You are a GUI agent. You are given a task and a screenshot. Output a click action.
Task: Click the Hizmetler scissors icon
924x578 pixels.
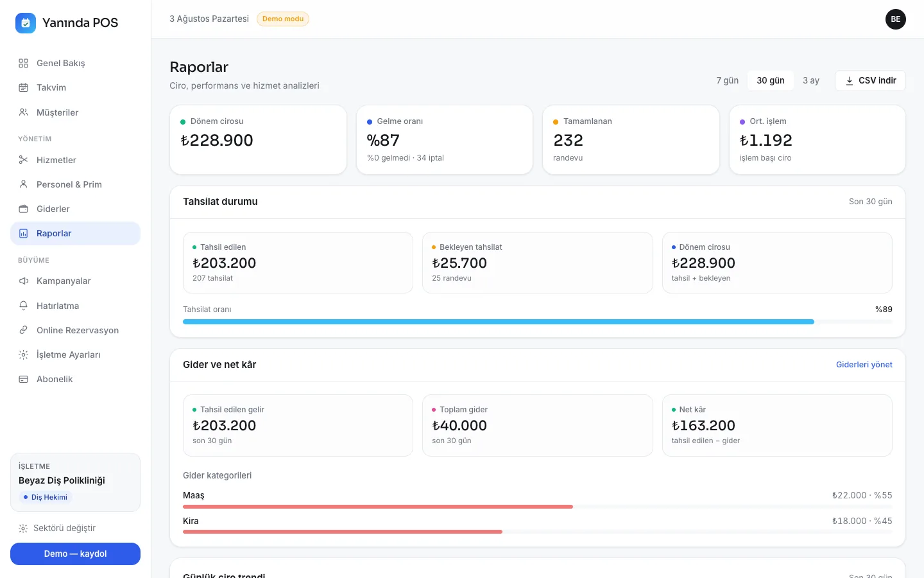pos(24,160)
